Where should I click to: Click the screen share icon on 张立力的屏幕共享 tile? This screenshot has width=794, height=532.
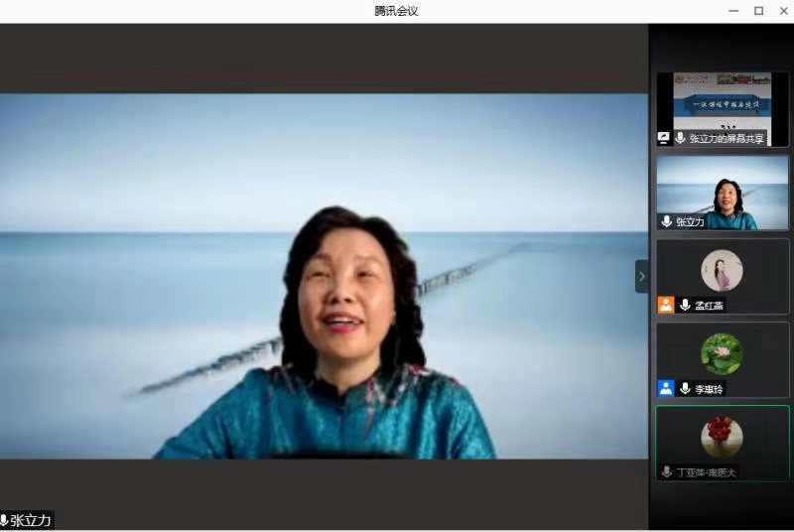pyautogui.click(x=665, y=139)
